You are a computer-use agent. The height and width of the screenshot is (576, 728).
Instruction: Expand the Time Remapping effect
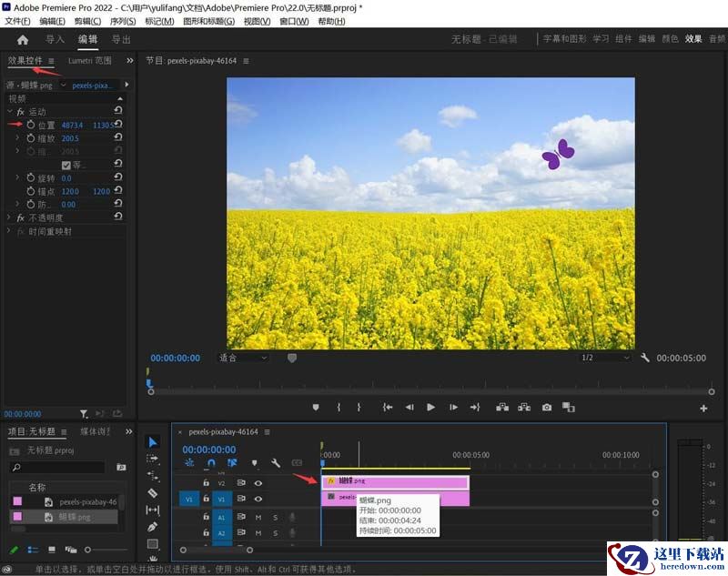point(9,230)
